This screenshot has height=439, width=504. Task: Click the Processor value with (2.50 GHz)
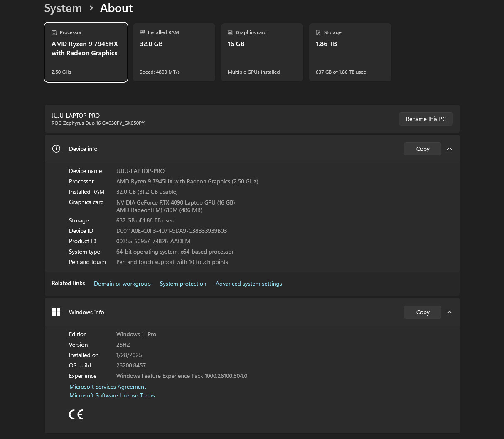tap(187, 181)
